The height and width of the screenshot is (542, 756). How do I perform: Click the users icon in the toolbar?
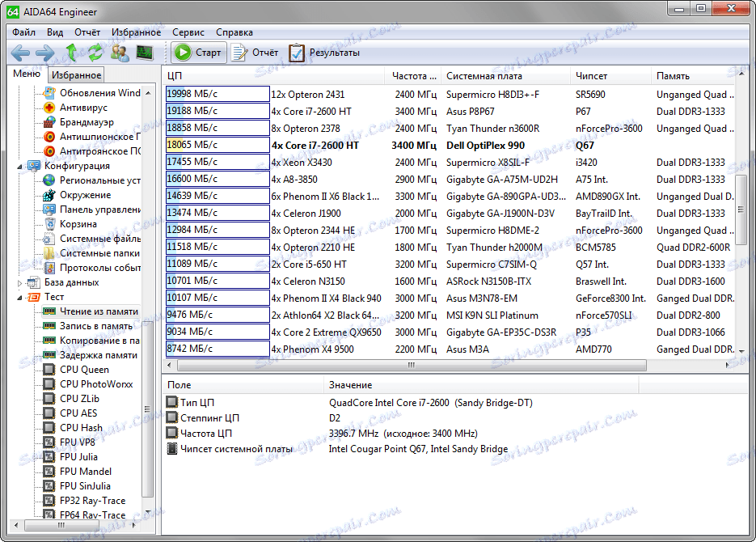[x=120, y=53]
